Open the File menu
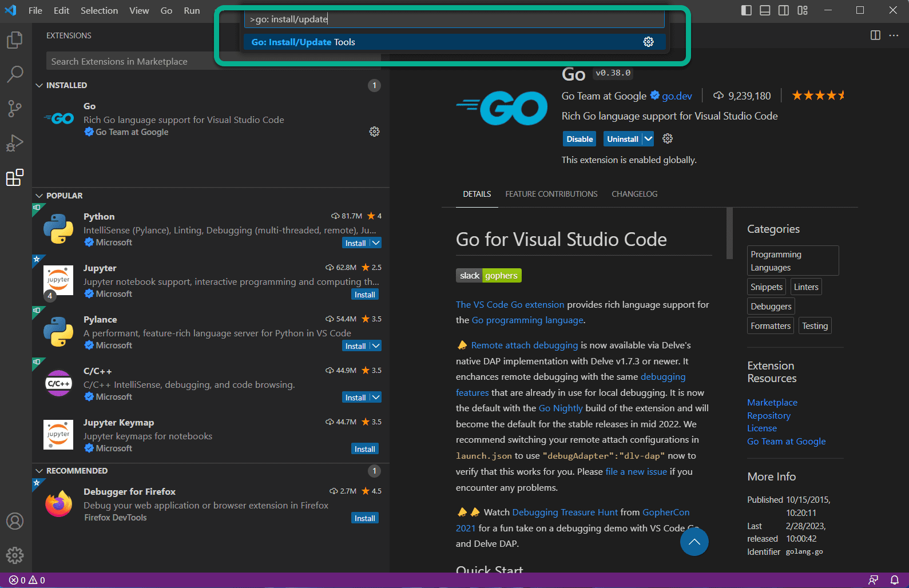Viewport: 909px width, 588px height. 35,10
